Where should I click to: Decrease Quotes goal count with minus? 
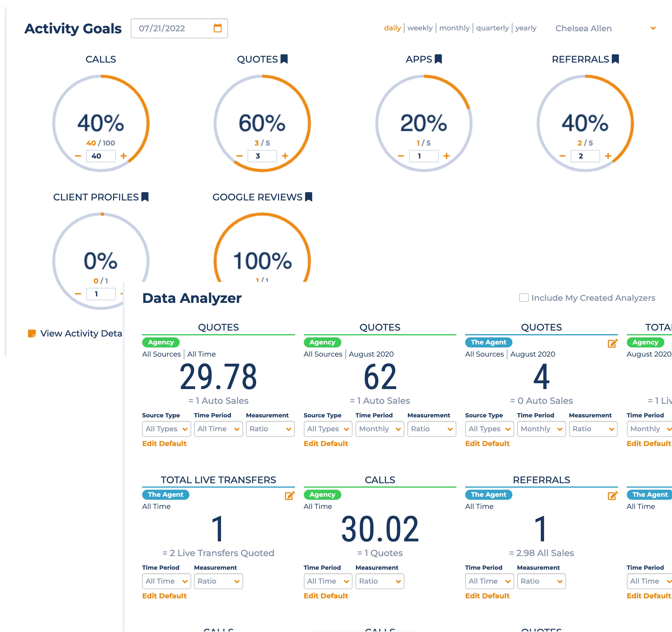coord(240,156)
